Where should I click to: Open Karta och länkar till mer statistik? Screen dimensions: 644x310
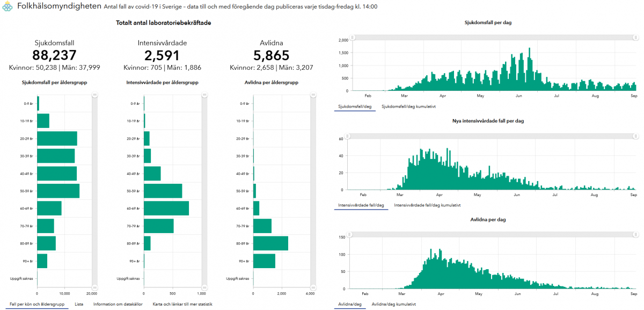(182, 304)
